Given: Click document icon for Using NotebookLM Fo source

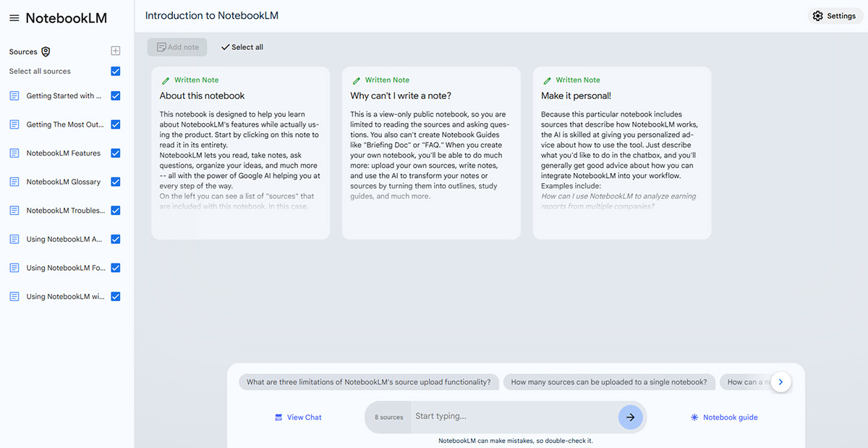Looking at the screenshot, I should [14, 268].
